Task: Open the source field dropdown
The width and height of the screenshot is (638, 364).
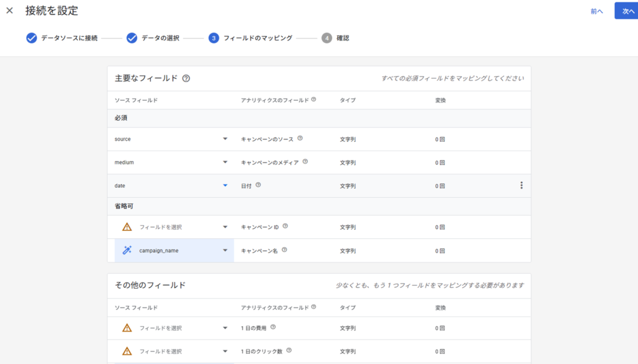Action: pos(225,139)
